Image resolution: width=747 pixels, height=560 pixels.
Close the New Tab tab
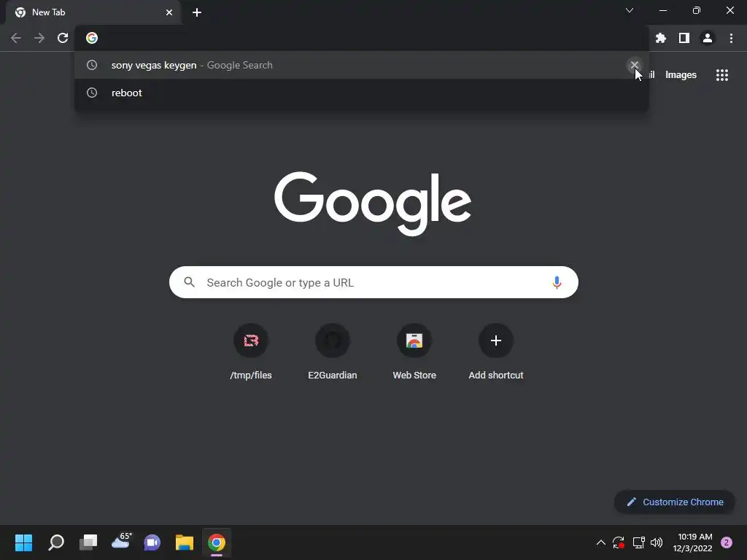[x=169, y=12]
